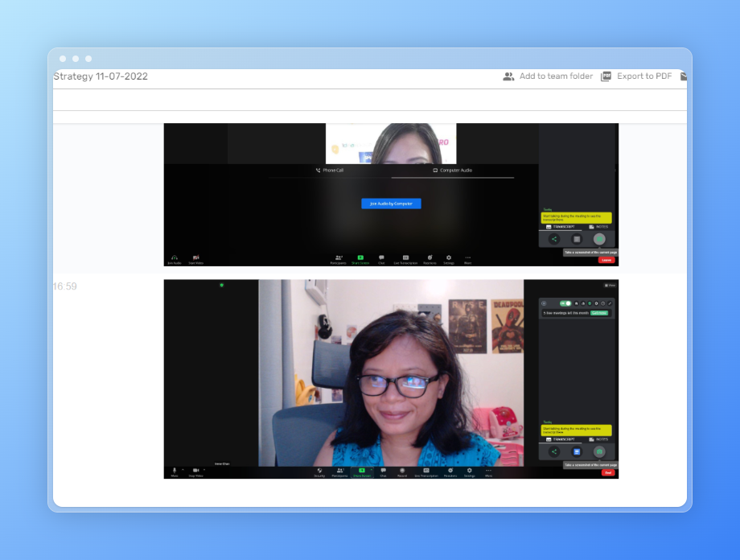Open NOTES tab in the lower screenshot panel
Viewport: 740px width, 560px height.
tap(598, 439)
